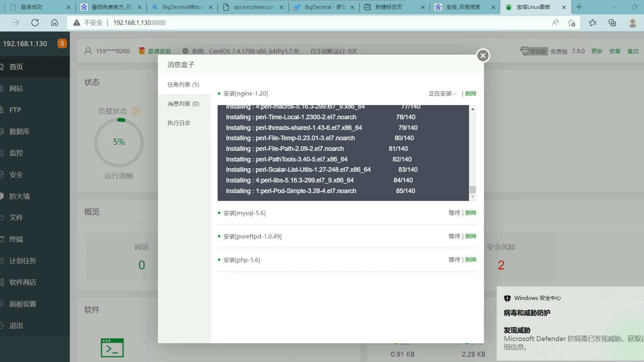Open 防火墙 in the sidebar

(x=35, y=196)
